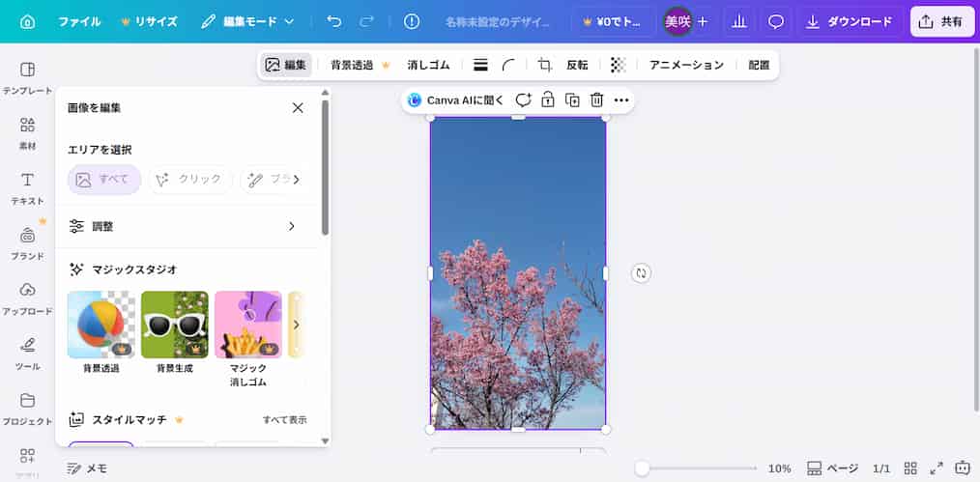Click the ページ pages button
The image size is (980, 482).
pyautogui.click(x=832, y=468)
